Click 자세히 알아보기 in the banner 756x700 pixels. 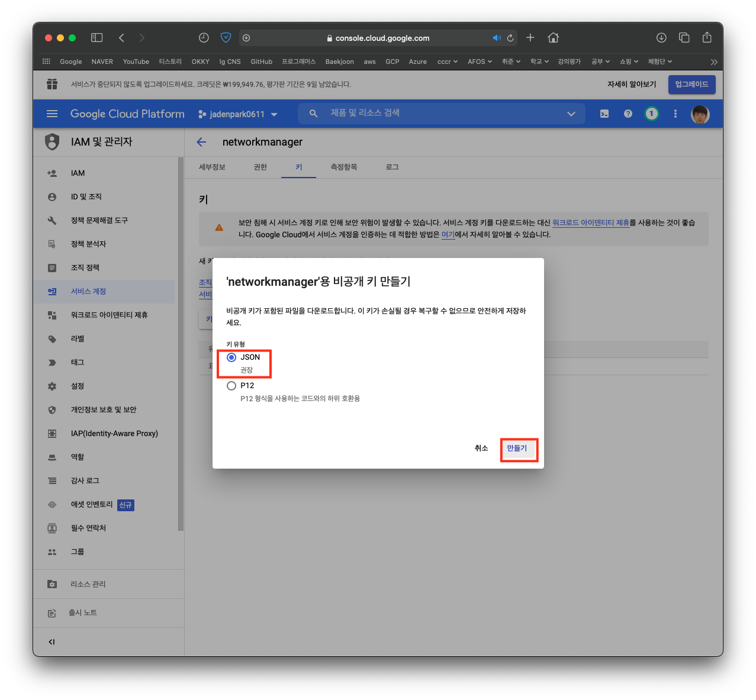tap(632, 85)
